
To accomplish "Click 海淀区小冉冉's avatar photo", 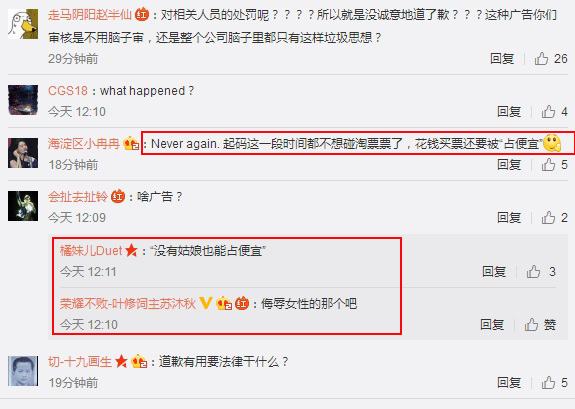I will [23, 153].
